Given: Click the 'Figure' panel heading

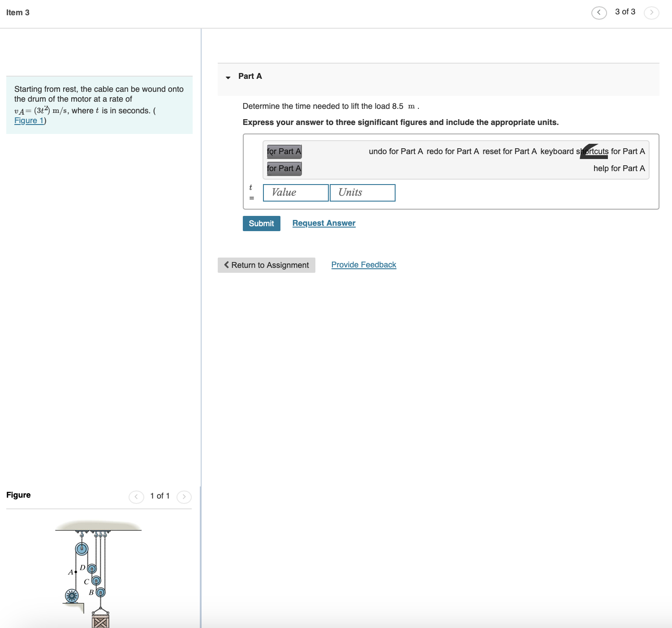Looking at the screenshot, I should [18, 495].
